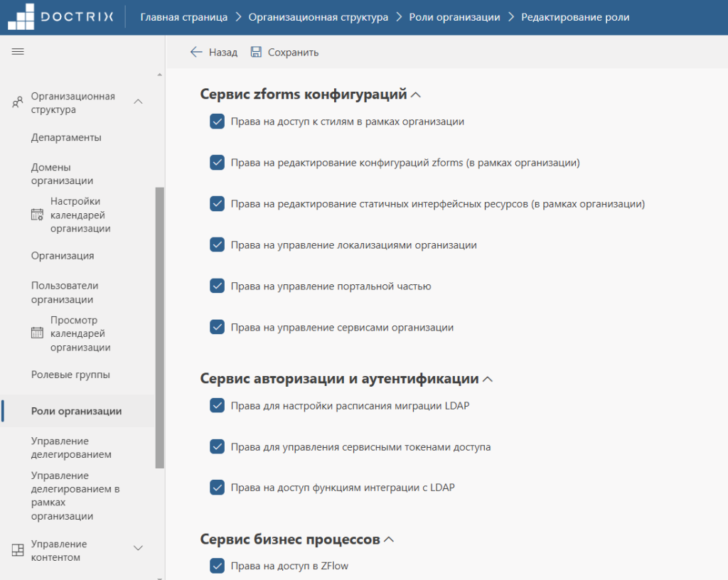This screenshot has width=728, height=580.
Task: Uncheck rights to access ZFlow
Action: (x=217, y=566)
